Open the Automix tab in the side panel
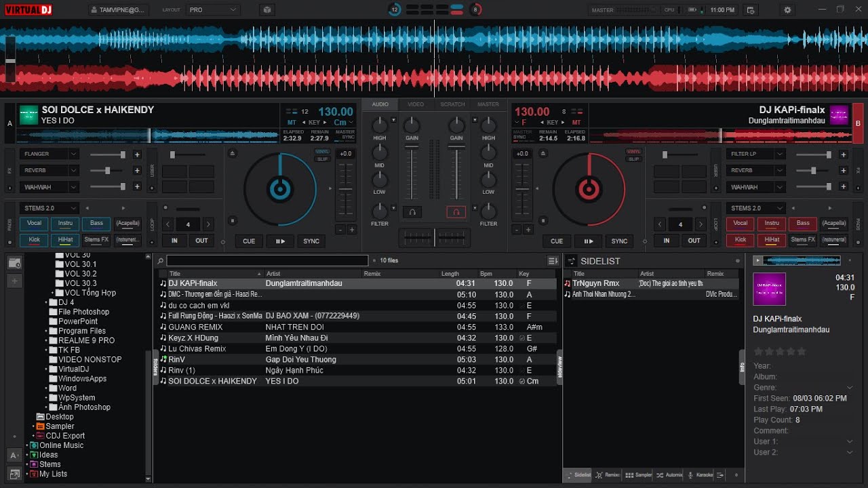868x488 pixels. tap(669, 475)
